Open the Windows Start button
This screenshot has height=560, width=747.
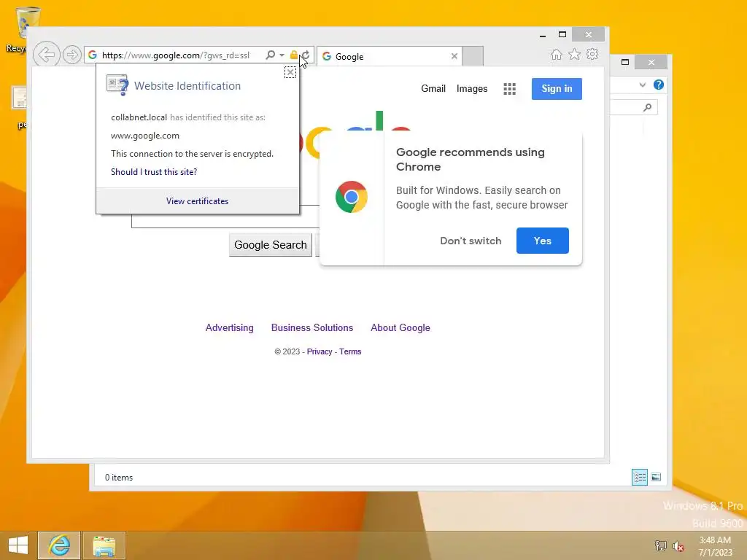(x=18, y=545)
